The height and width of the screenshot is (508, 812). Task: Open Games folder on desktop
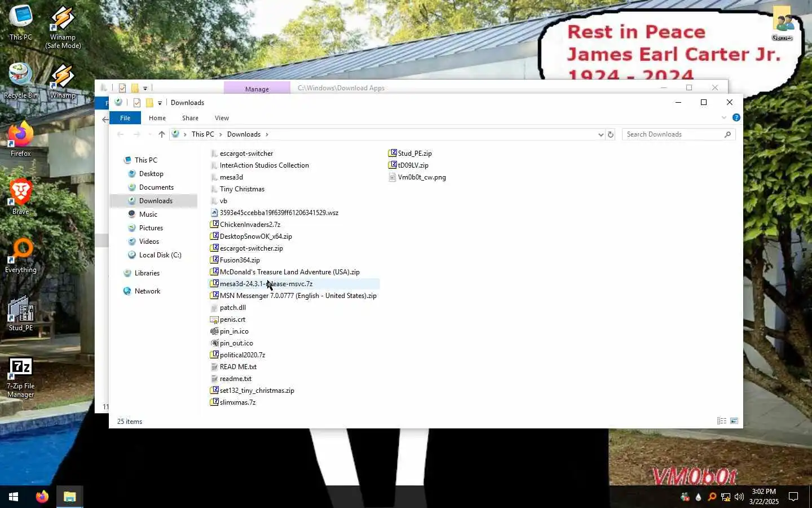tap(782, 23)
